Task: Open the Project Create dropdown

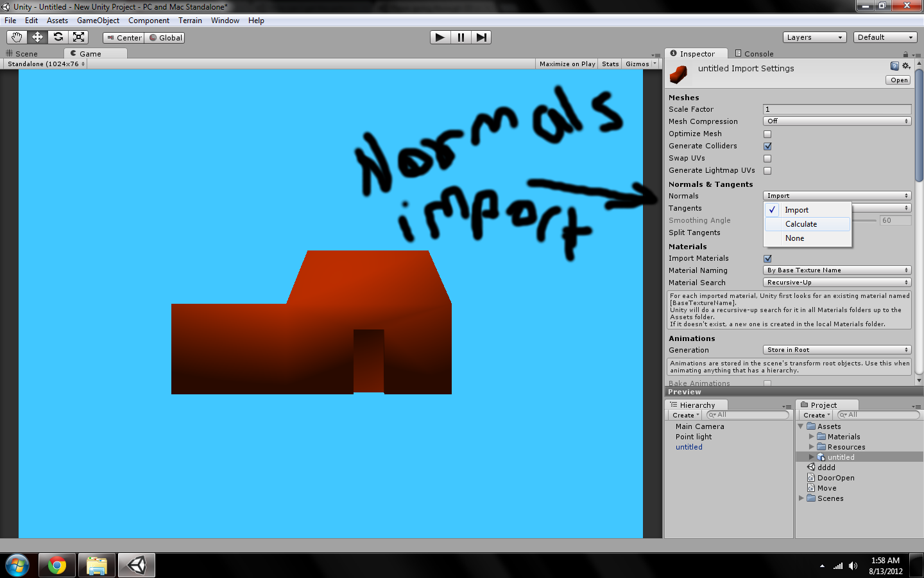Action: tap(816, 416)
